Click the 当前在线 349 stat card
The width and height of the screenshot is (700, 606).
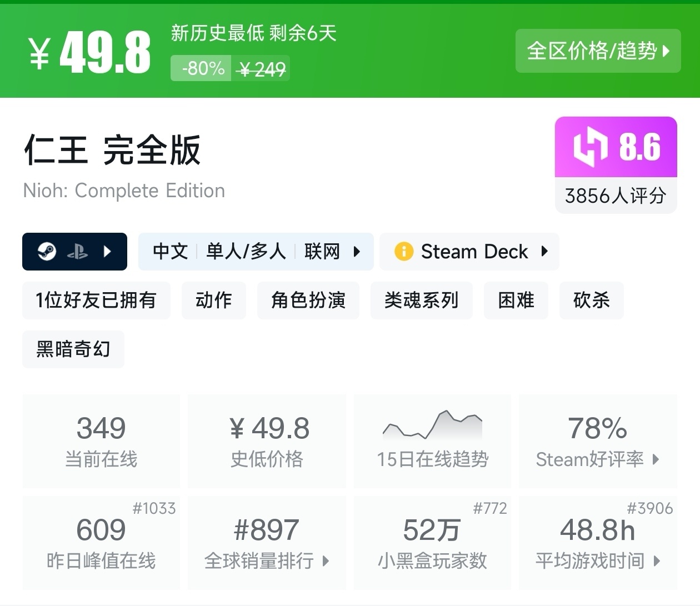click(101, 442)
